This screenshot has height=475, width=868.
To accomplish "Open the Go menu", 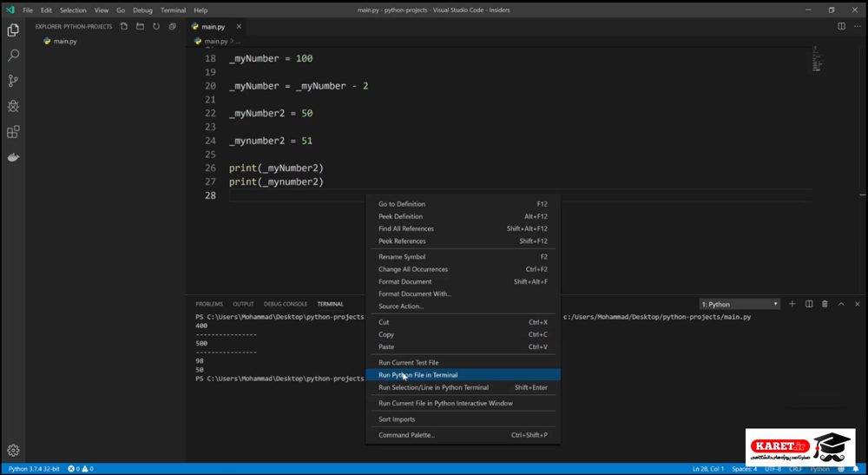I will click(x=121, y=10).
